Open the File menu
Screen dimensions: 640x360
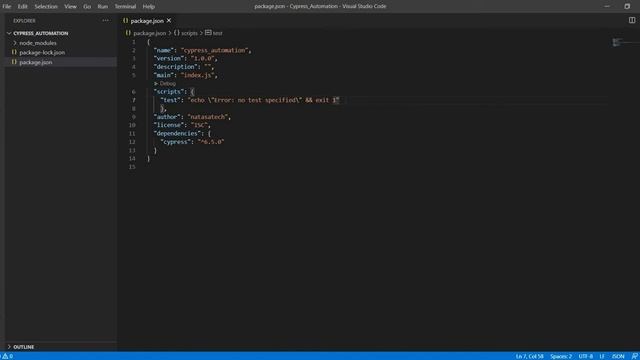click(7, 7)
